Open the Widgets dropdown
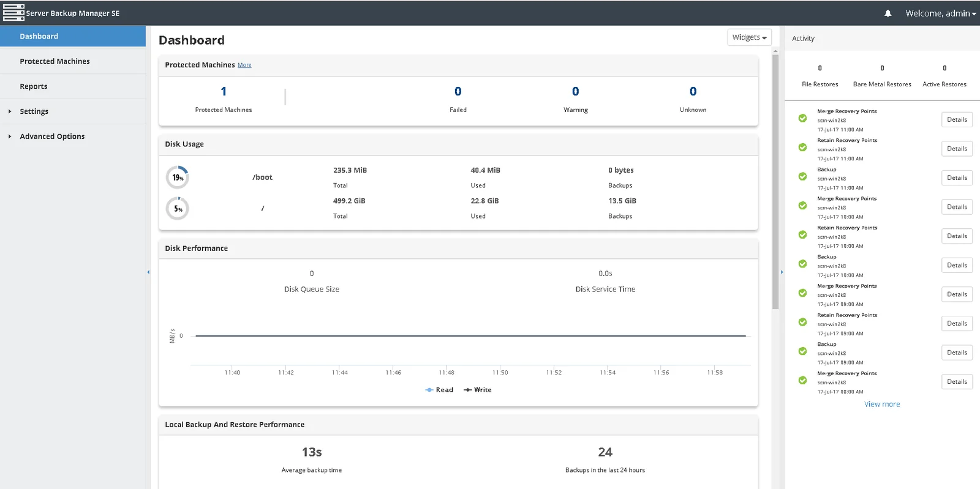Screen dimensions: 980x489 (x=749, y=37)
